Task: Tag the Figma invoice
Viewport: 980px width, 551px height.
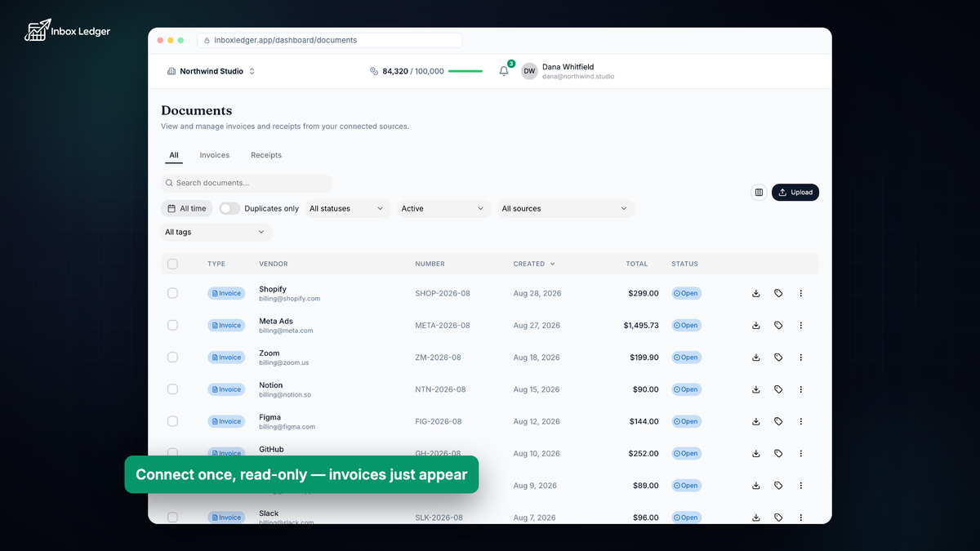Action: coord(778,421)
